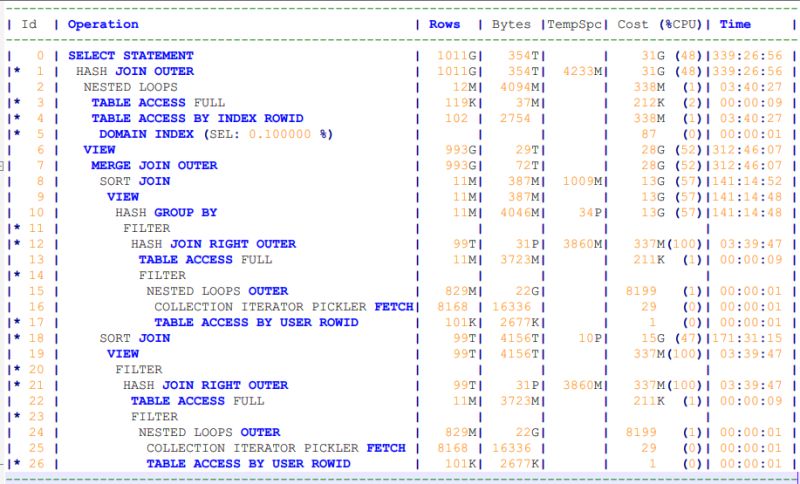Click SORT JOIN in row 18
Screen dimensions: 800x484
tap(135, 338)
